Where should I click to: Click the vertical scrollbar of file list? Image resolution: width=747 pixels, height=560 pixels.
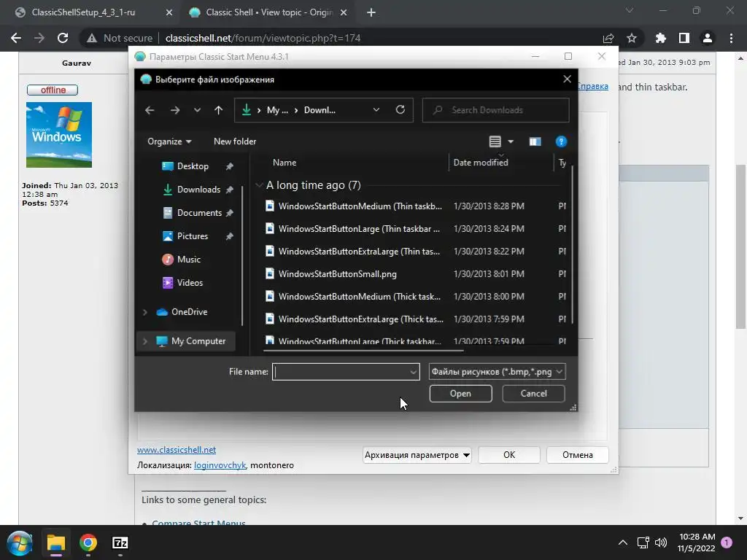tap(572, 245)
